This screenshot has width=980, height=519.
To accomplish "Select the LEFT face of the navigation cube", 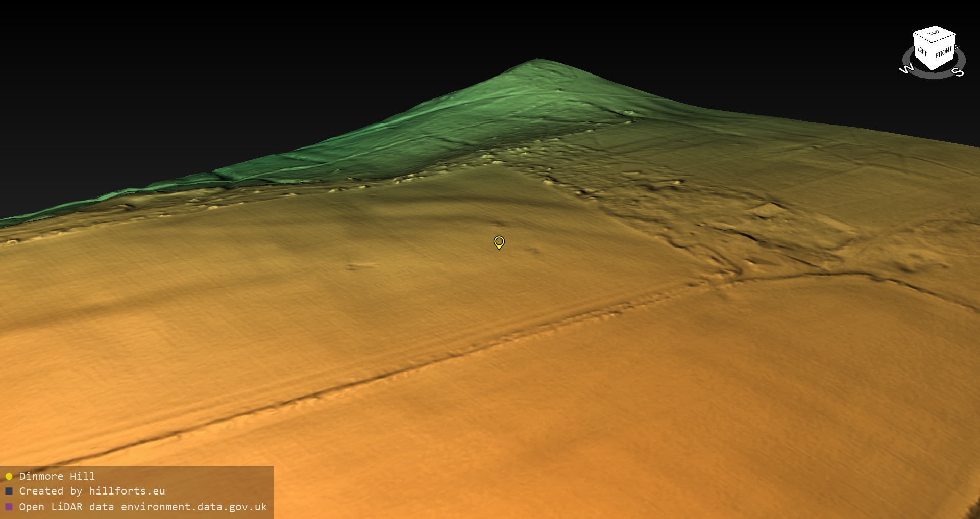I will point(922,51).
